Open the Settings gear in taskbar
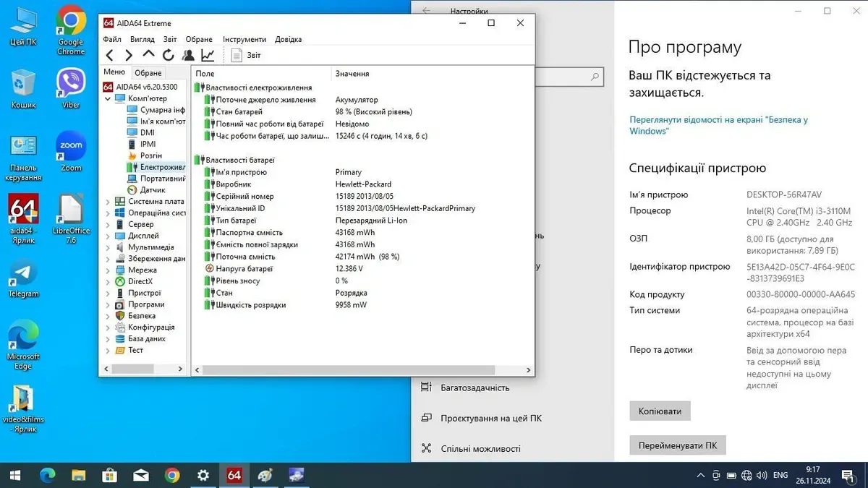This screenshot has height=488, width=868. tap(203, 475)
